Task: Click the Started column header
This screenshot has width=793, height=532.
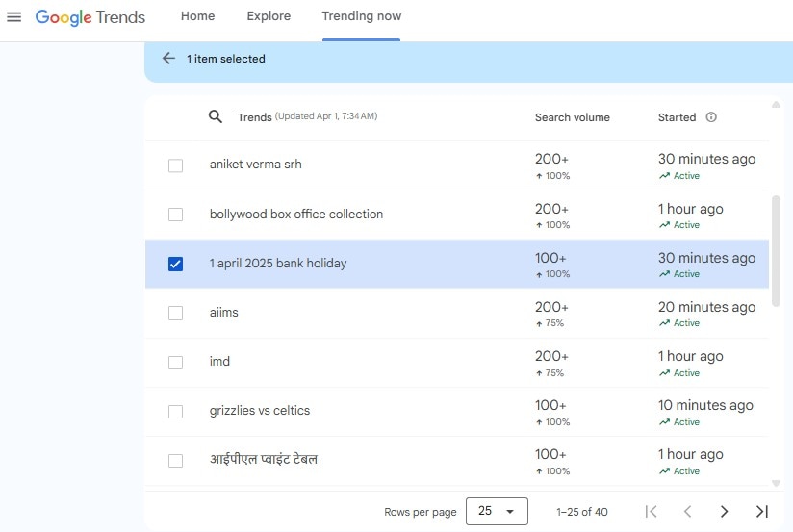Action: [677, 117]
